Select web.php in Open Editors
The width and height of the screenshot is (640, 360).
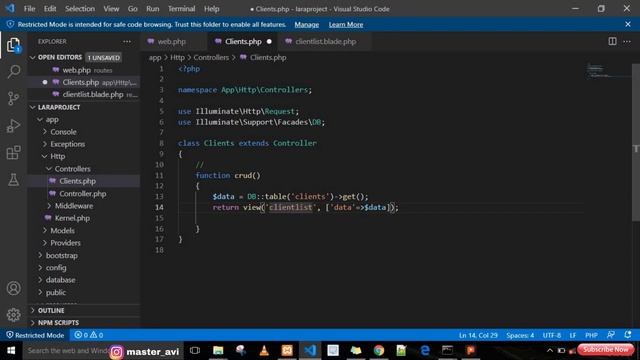[76, 70]
